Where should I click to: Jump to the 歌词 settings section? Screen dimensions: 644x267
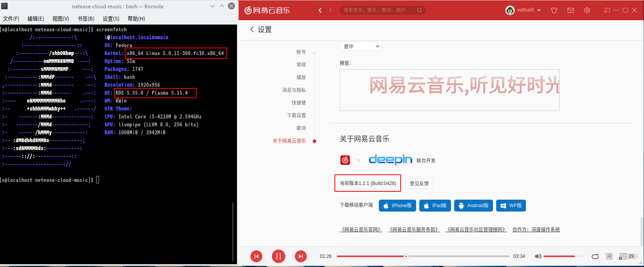pos(301,128)
